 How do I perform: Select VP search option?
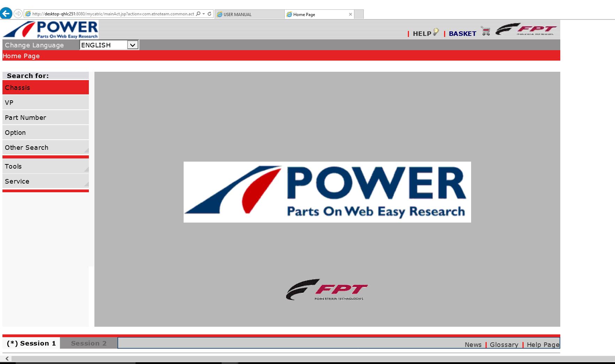tap(46, 102)
